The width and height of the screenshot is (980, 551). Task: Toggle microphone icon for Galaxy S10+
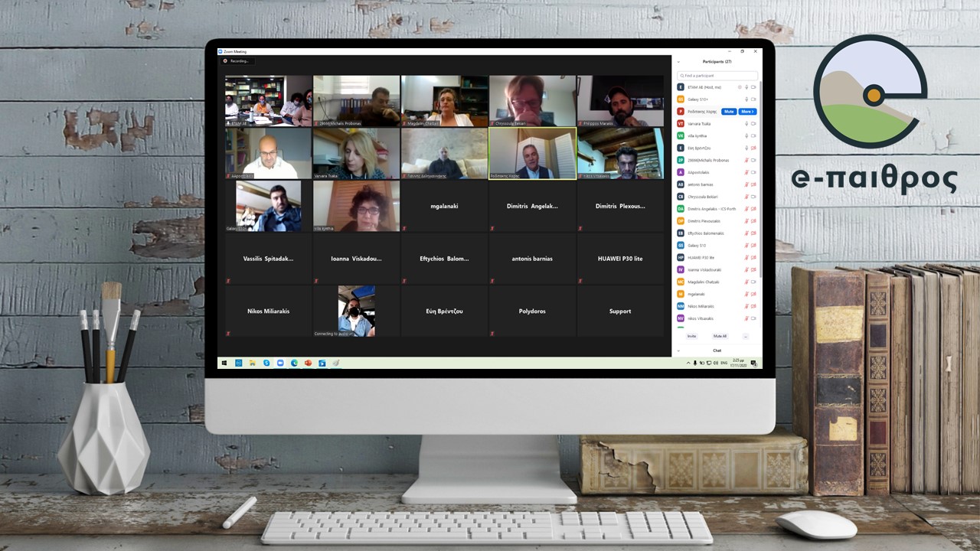[746, 99]
